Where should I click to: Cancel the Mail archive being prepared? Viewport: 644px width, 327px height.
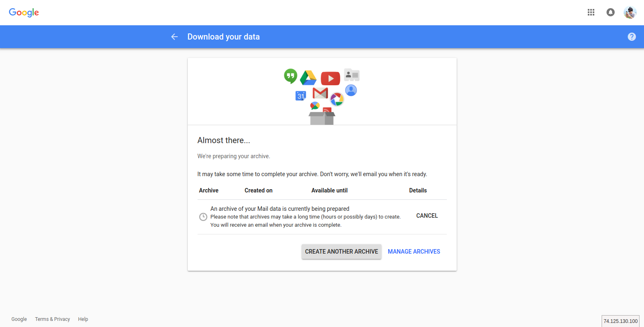[x=427, y=216]
